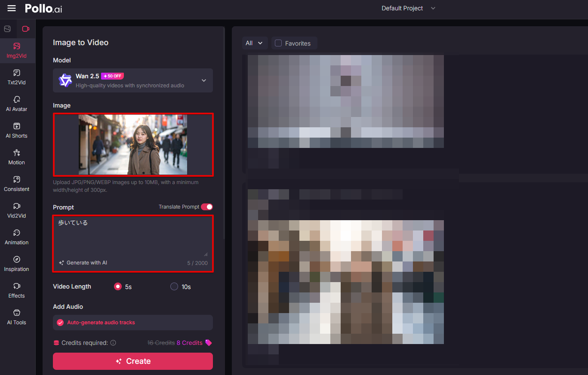The height and width of the screenshot is (375, 588).
Task: Open the hamburger menu icon
Action: (12, 8)
